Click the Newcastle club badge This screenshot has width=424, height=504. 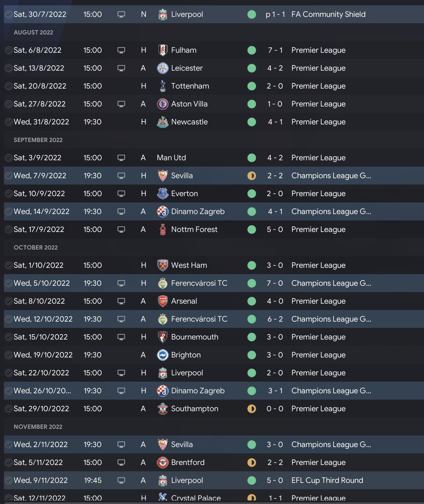pyautogui.click(x=162, y=122)
